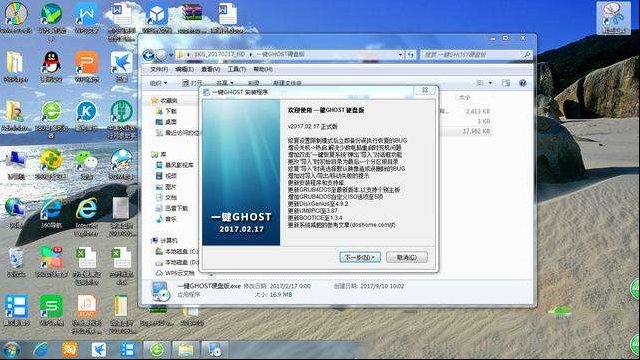Open the 360 browser taskbar icon

coord(157,350)
